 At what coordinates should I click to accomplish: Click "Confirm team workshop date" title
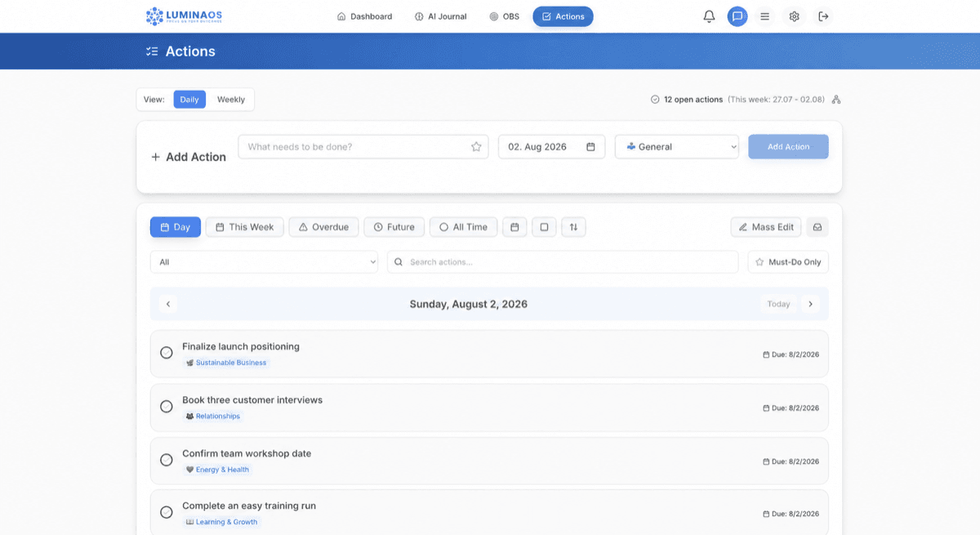pyautogui.click(x=247, y=453)
